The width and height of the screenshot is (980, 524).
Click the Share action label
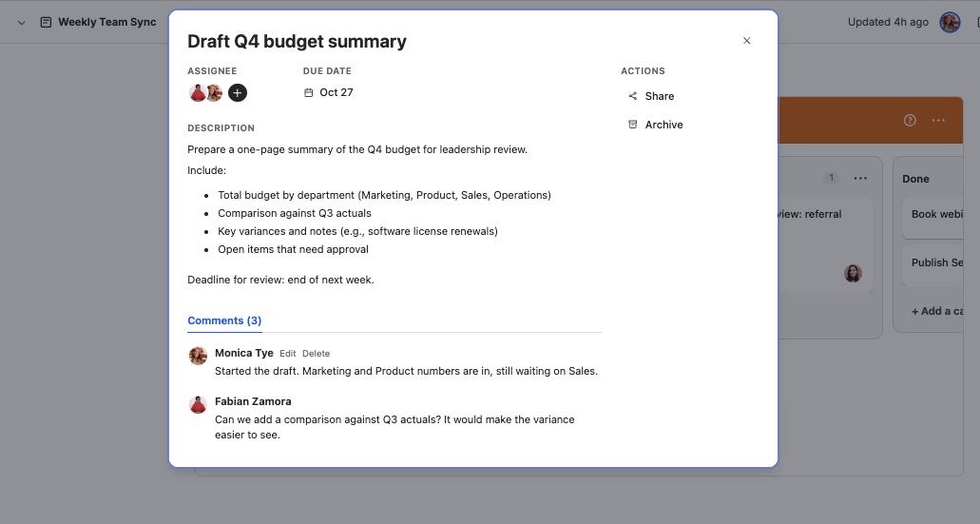point(660,96)
